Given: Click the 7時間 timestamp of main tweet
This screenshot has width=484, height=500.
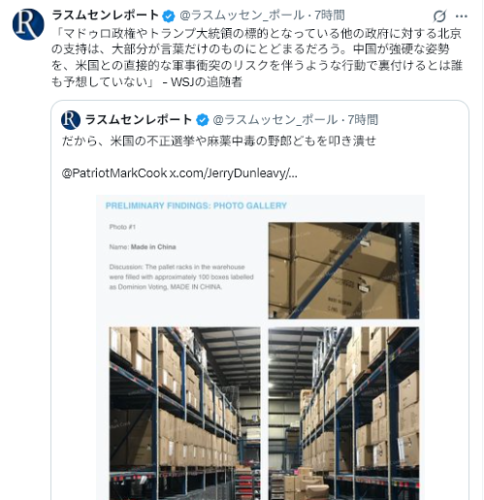Looking at the screenshot, I should (330, 15).
